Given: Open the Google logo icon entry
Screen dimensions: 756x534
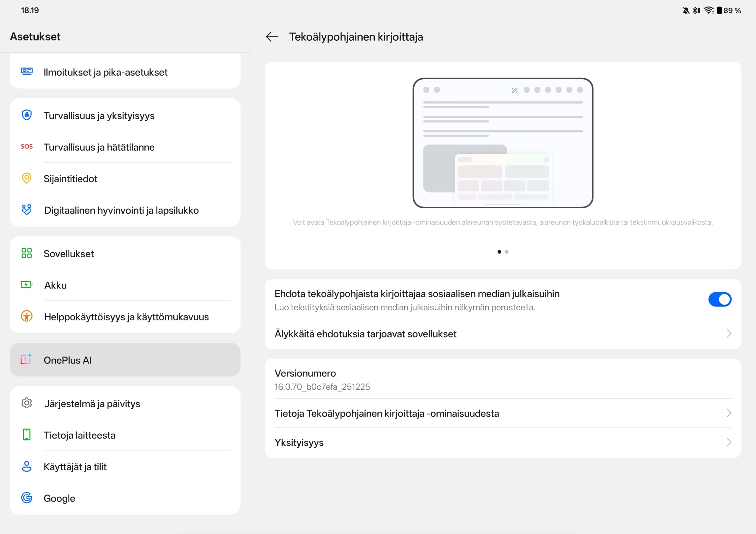Looking at the screenshot, I should point(27,498).
